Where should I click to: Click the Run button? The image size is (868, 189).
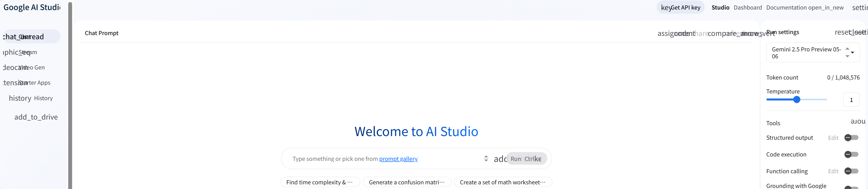point(527,159)
